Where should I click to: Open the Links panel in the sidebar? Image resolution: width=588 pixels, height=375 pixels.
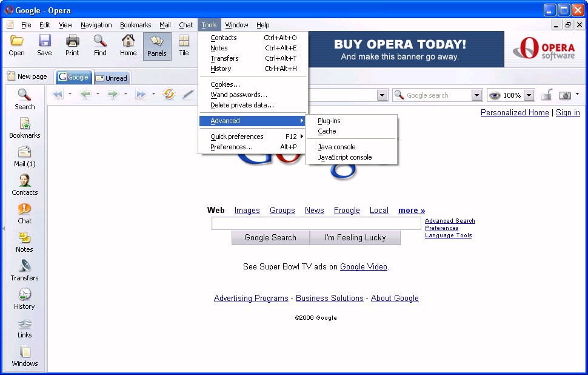[25, 328]
